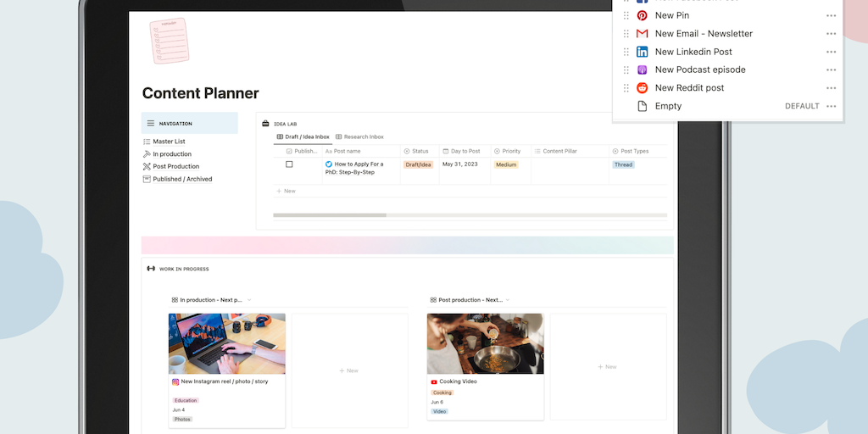Open the In production page link
868x434 pixels.
tap(172, 154)
